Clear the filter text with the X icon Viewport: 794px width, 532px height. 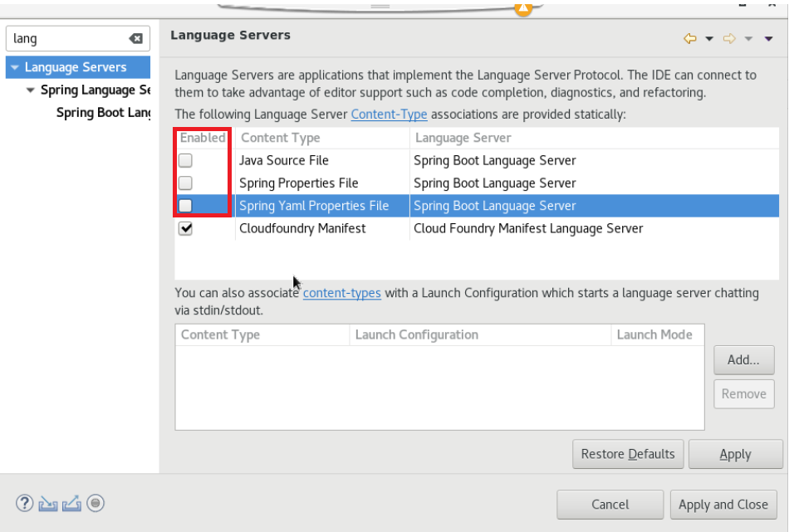point(136,39)
